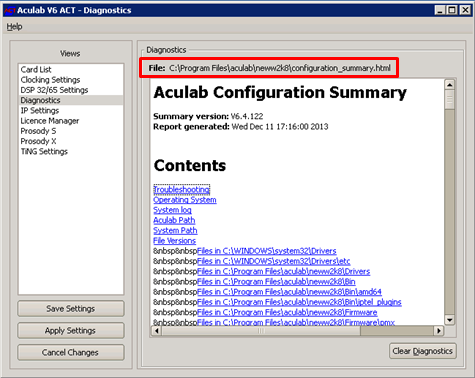Open TiNG Settings view
The width and height of the screenshot is (475, 378).
pos(71,151)
